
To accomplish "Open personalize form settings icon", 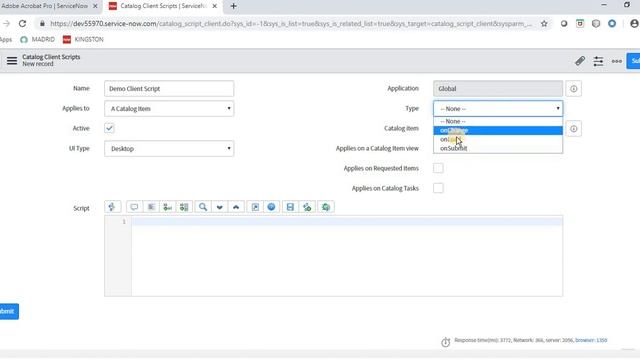I will pyautogui.click(x=598, y=61).
